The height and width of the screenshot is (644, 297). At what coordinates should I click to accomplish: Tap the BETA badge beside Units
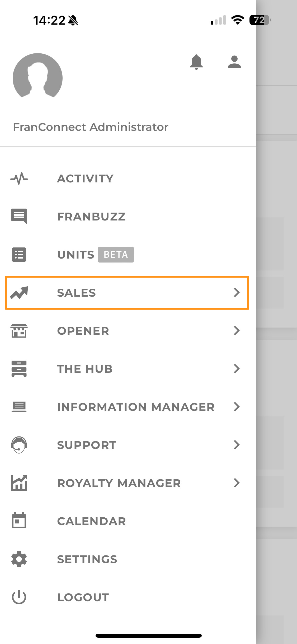(116, 255)
